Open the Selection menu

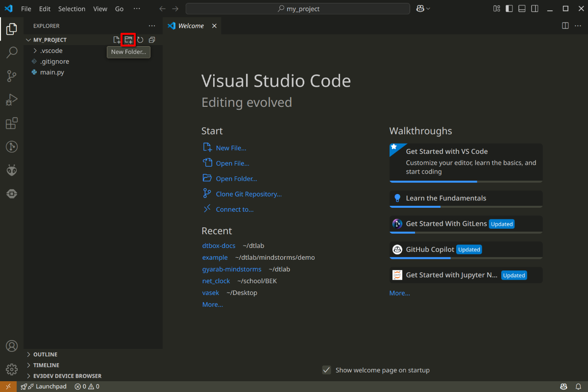coord(72,9)
